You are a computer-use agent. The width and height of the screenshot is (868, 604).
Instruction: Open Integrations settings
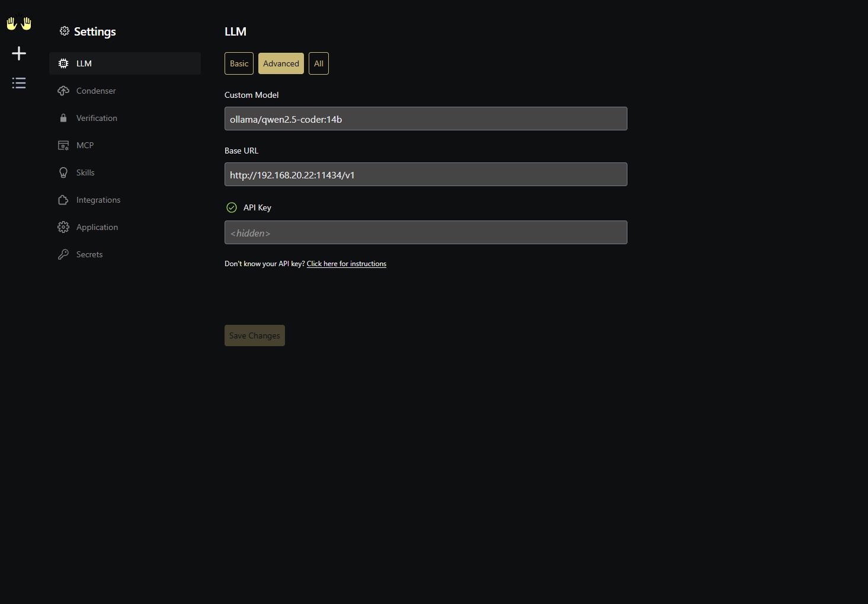pos(125,200)
